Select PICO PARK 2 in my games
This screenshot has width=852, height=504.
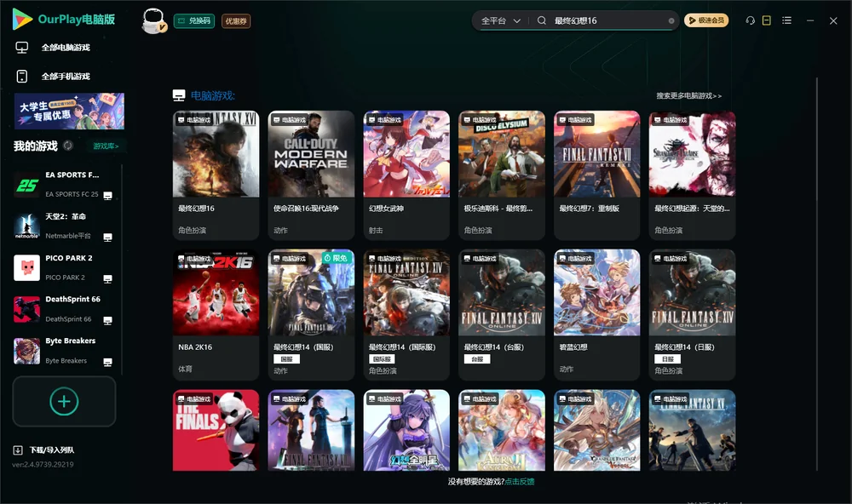(64, 267)
